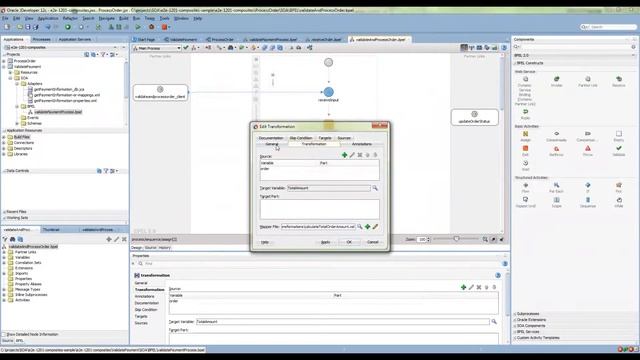Image resolution: width=640 pixels, height=360 pixels.
Task: Click the green Run toolbar icon
Action: click(138, 27)
